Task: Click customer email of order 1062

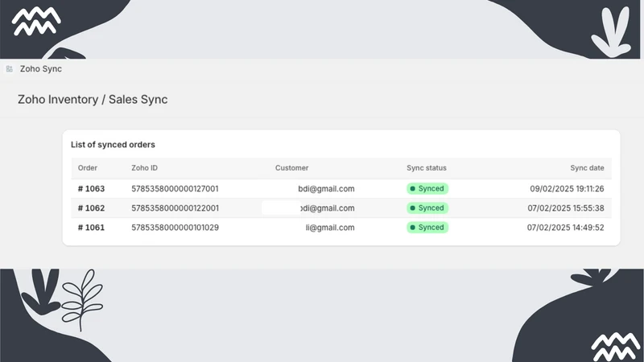Action: pos(328,208)
